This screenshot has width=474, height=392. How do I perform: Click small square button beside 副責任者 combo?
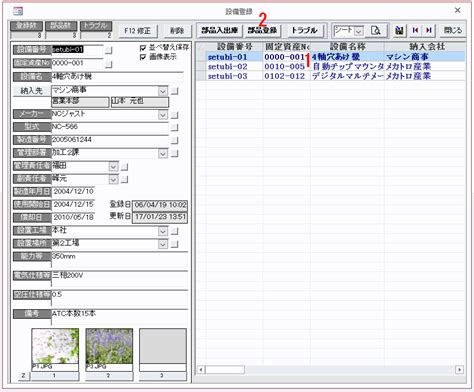pos(124,180)
